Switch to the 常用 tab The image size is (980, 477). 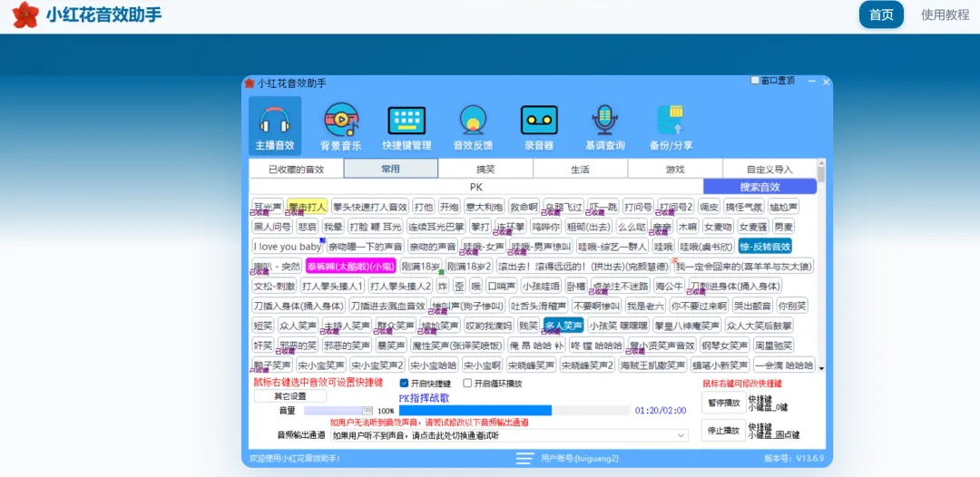tap(390, 169)
